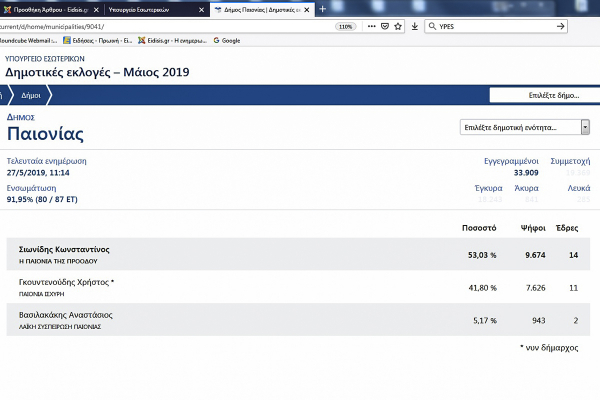This screenshot has width=600, height=400.
Task: Open the Google bookmark
Action: pos(226,40)
